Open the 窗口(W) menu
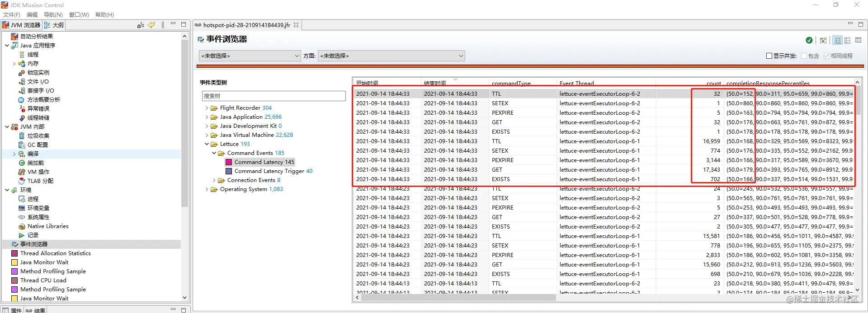This screenshot has width=868, height=313. (x=79, y=14)
